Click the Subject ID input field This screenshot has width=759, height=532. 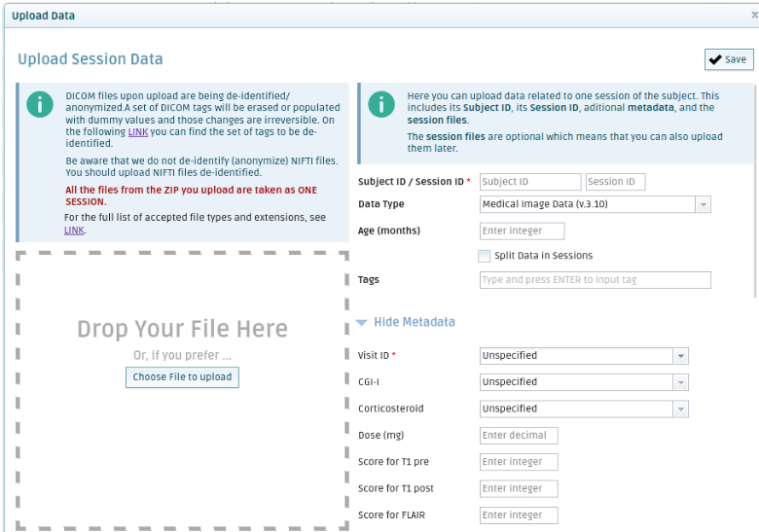tap(529, 182)
